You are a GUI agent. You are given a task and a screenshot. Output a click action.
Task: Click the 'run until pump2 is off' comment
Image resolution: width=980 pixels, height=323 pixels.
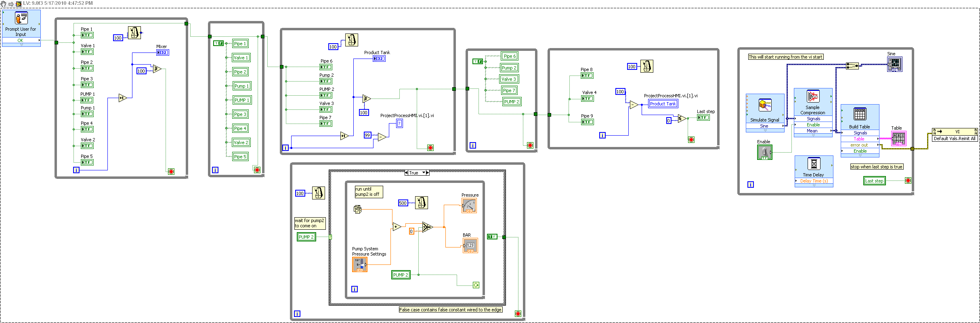click(369, 192)
